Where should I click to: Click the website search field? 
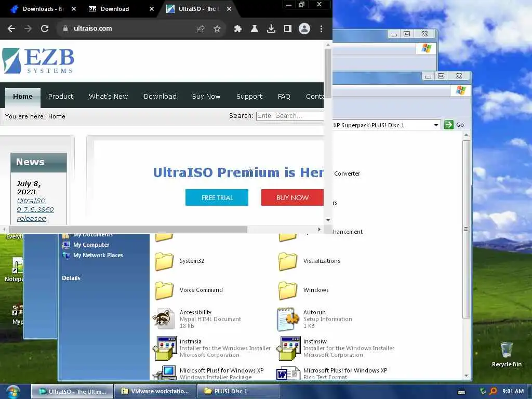pyautogui.click(x=290, y=116)
